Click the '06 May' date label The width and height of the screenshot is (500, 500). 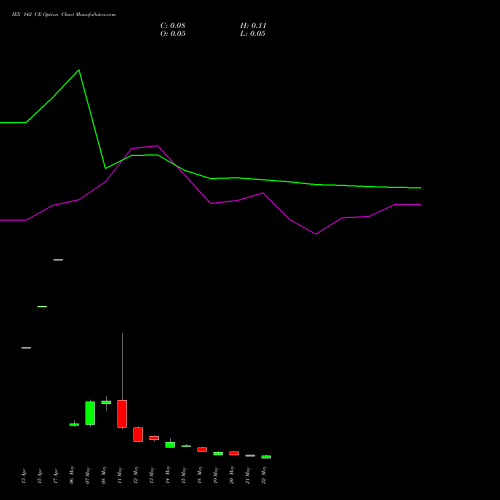point(72,475)
